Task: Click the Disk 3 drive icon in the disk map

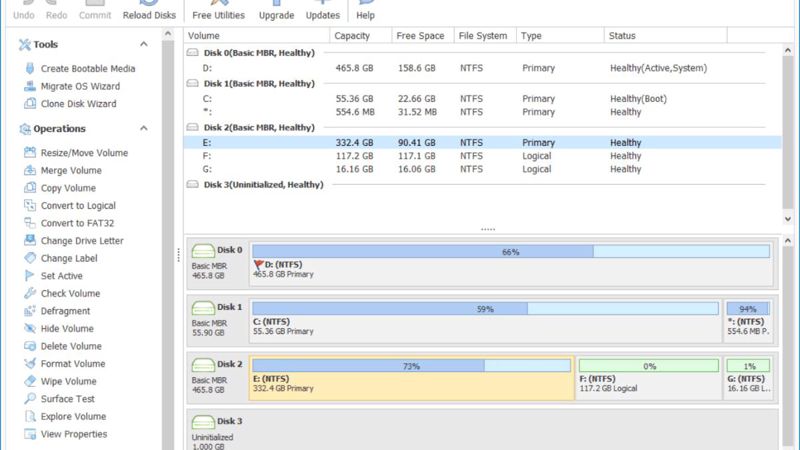Action: click(x=203, y=422)
